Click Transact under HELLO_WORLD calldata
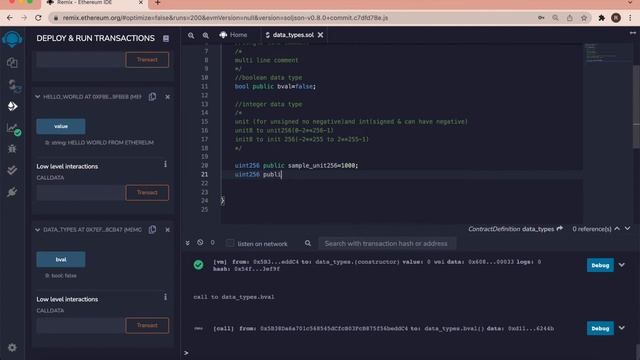The image size is (640, 360). [x=147, y=193]
